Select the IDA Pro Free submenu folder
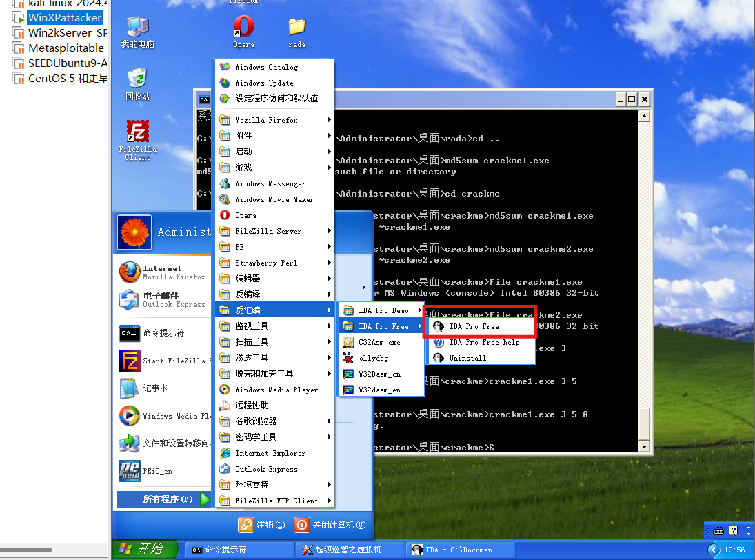The image size is (755, 560). click(381, 326)
